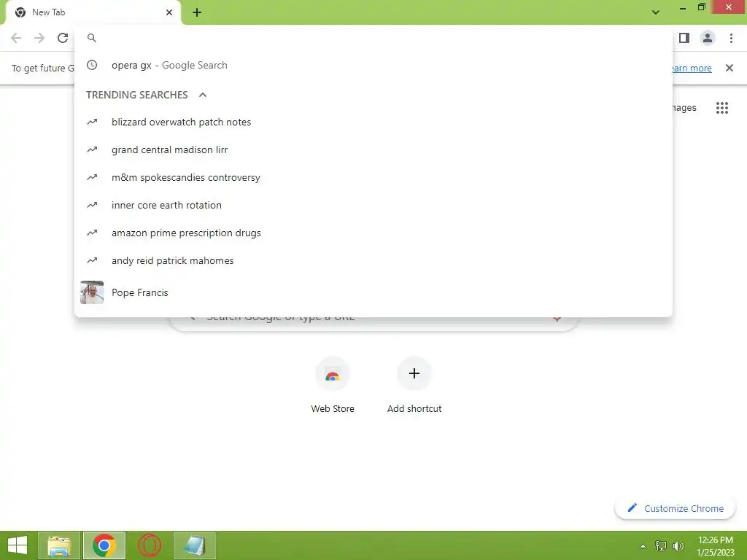The image size is (747, 560).
Task: Click the search magnifier icon in omnibox
Action: pos(92,38)
